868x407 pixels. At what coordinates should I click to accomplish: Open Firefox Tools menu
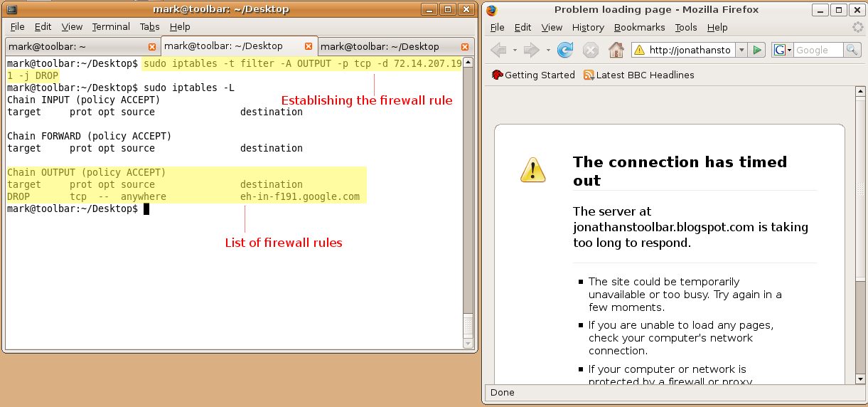[x=686, y=27]
